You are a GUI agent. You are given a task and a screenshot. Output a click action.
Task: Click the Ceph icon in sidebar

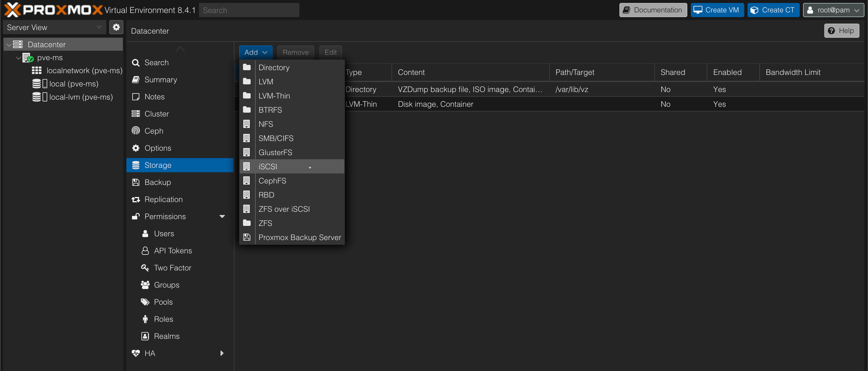click(x=136, y=131)
